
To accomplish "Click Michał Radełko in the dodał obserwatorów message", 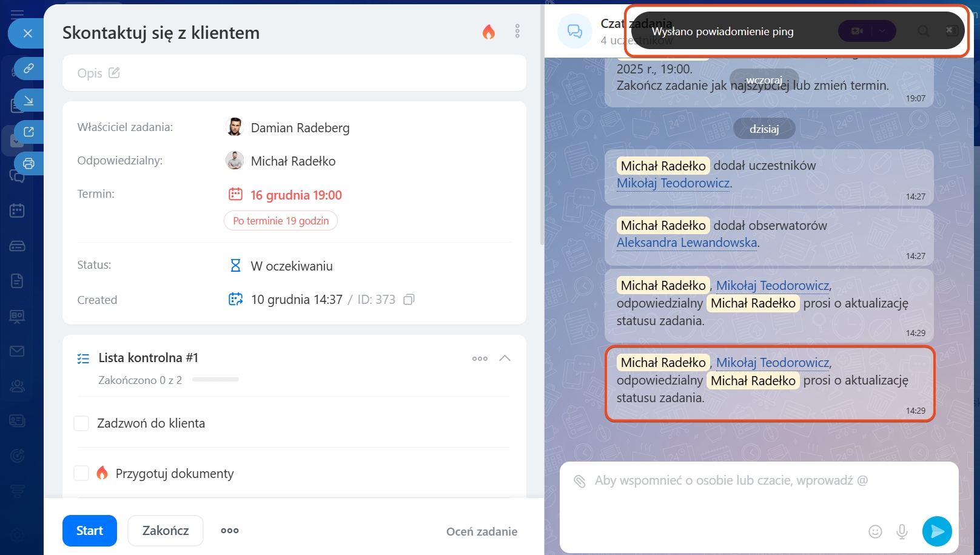I will click(663, 225).
